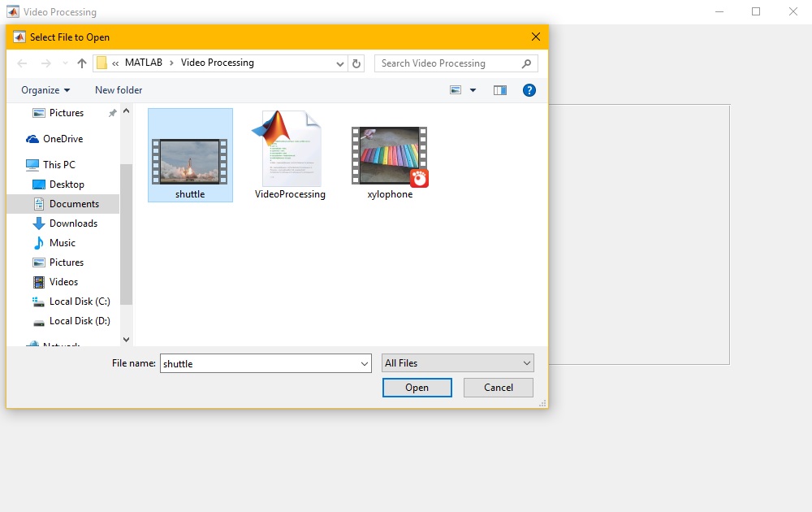This screenshot has width=812, height=512.
Task: Open the Help question mark icon
Action: [529, 90]
